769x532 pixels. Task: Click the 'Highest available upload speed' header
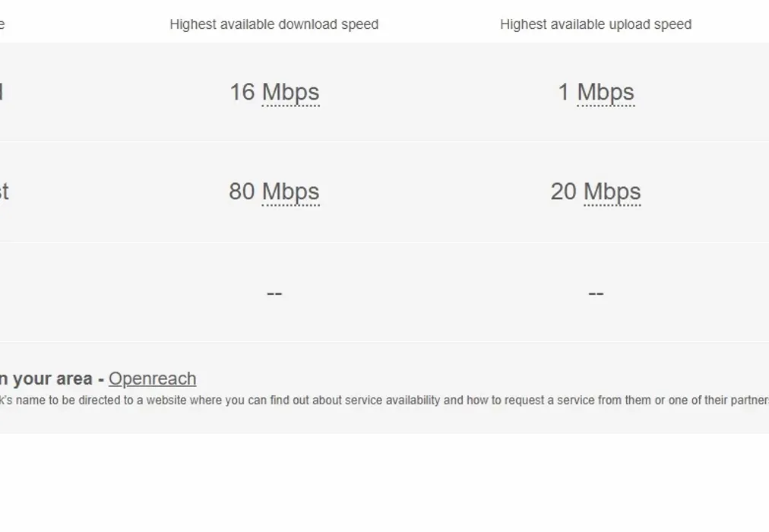pyautogui.click(x=595, y=24)
